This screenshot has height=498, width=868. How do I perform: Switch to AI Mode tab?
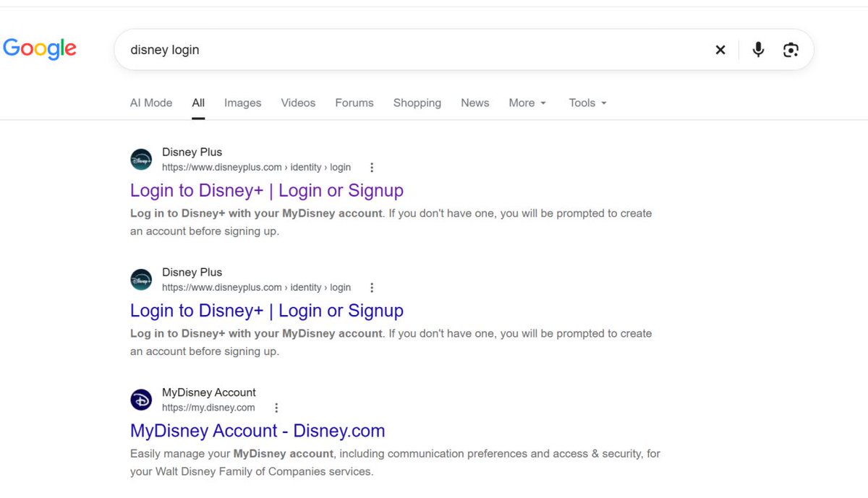click(x=151, y=103)
